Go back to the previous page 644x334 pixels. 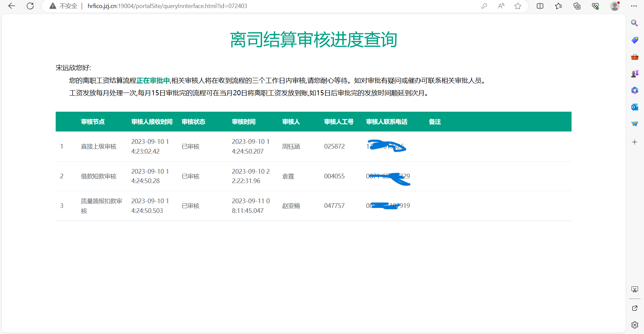[x=12, y=6]
